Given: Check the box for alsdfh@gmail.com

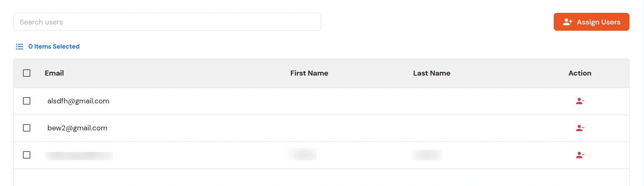Looking at the screenshot, I should click(27, 101).
